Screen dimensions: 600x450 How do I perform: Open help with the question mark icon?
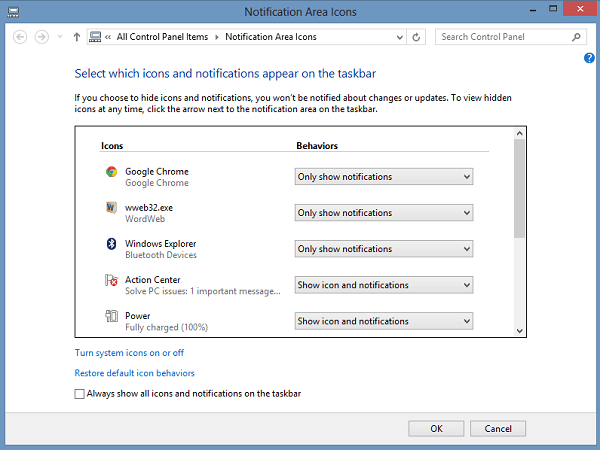(589, 58)
